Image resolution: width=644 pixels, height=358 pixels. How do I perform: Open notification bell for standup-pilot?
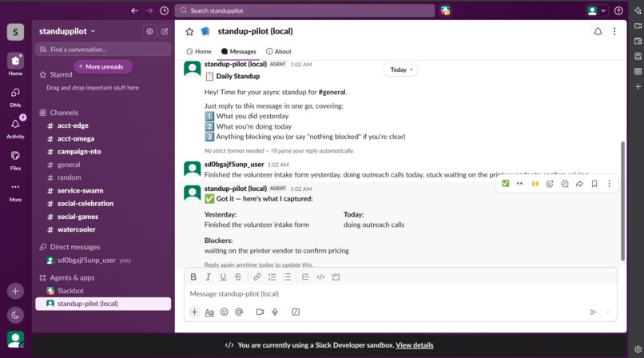click(x=598, y=31)
